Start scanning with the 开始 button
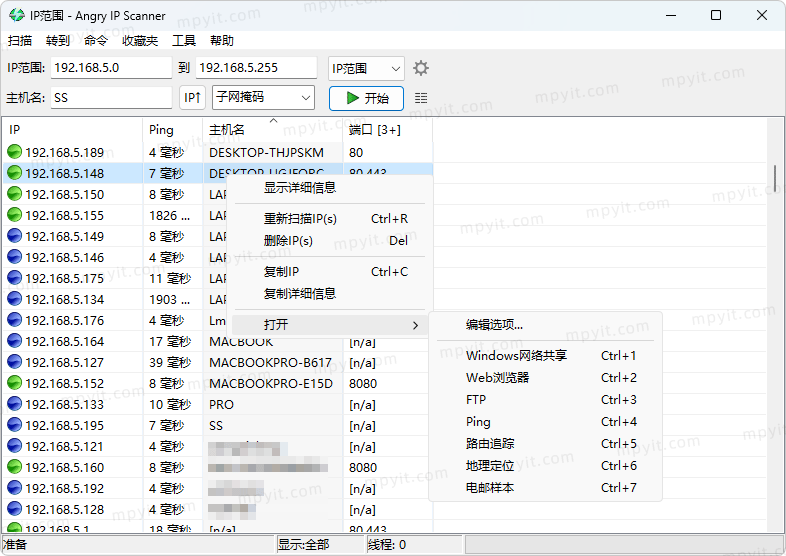Viewport: 786px width, 556px height. [366, 98]
